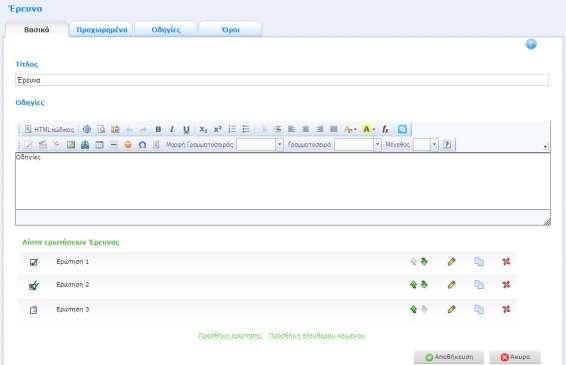Center align the text
The height and width of the screenshot is (365, 566).
tap(305, 129)
